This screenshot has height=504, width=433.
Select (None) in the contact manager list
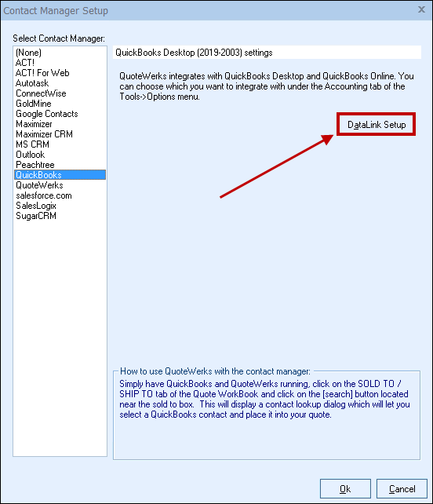(x=60, y=53)
